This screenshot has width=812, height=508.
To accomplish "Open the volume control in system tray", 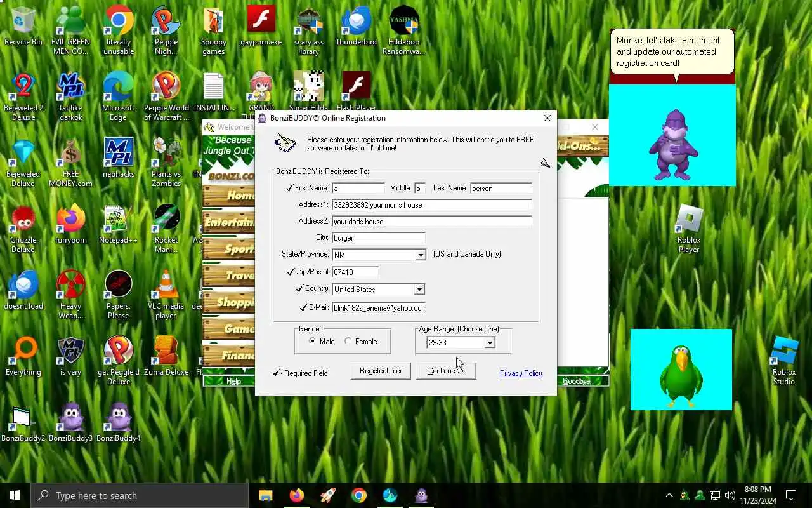I will (730, 495).
